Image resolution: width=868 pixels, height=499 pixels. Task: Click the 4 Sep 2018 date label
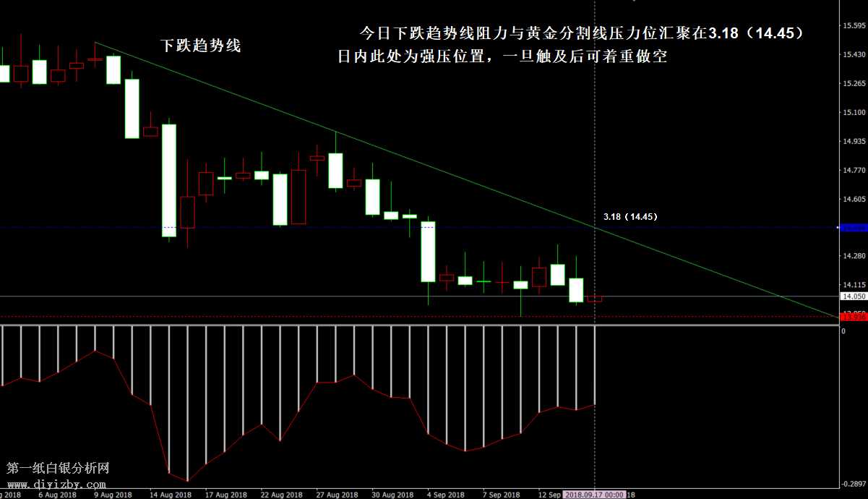(x=446, y=495)
